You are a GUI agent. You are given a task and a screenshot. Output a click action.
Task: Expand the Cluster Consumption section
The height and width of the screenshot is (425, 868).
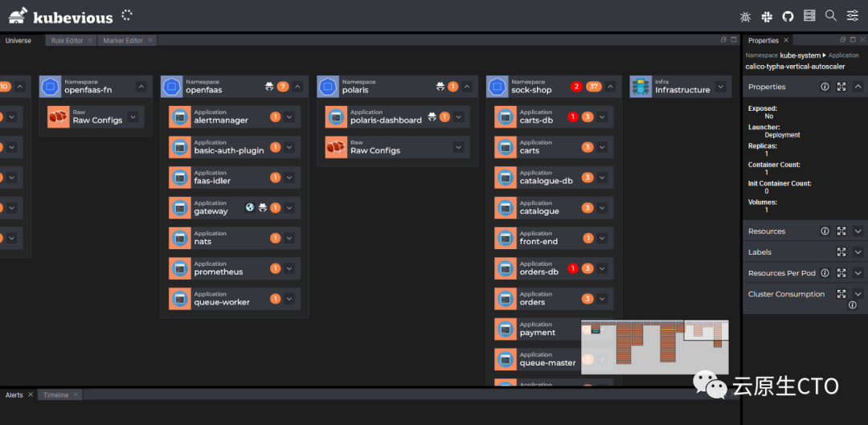click(x=858, y=294)
